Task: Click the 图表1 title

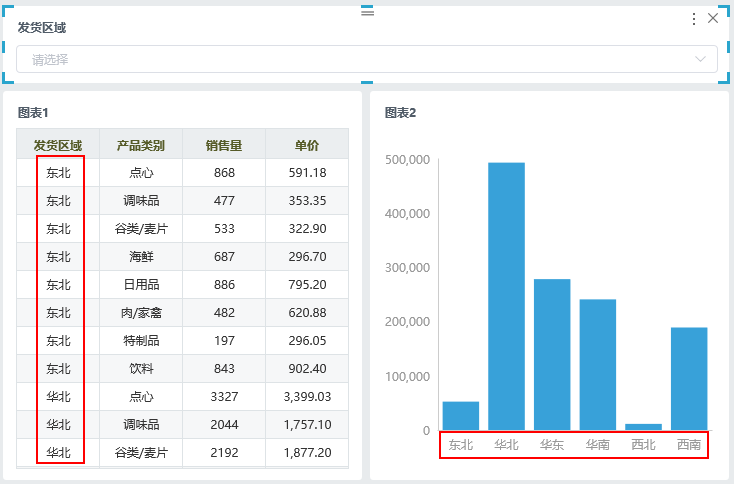Action: (x=33, y=112)
